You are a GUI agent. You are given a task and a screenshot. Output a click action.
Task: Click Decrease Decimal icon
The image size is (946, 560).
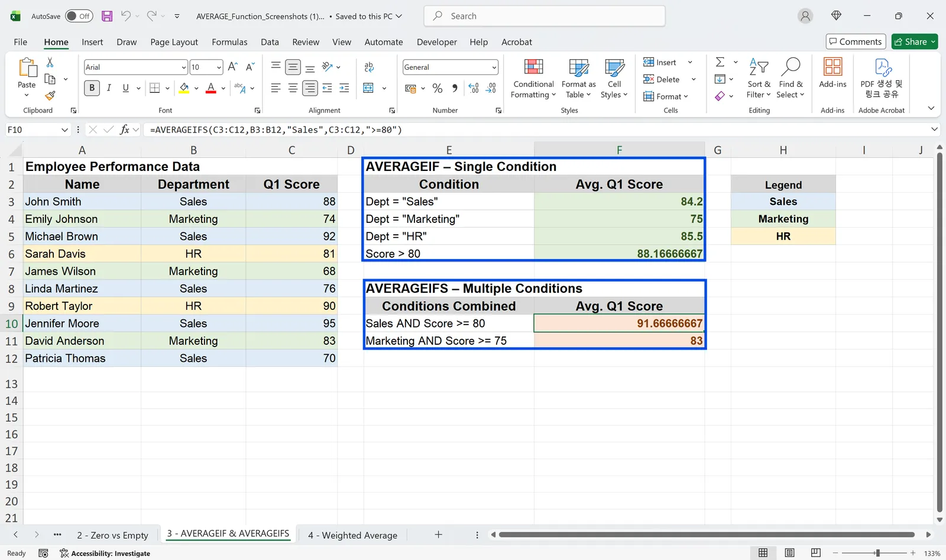click(491, 88)
